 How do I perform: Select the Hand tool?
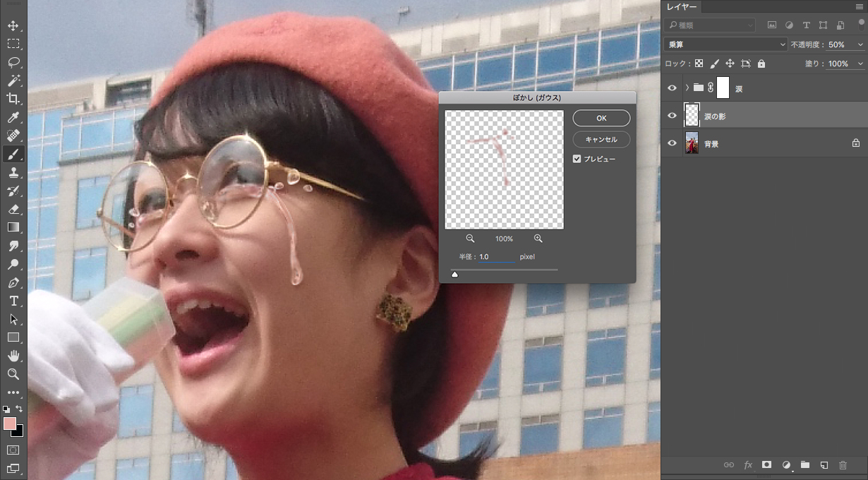[x=13, y=356]
